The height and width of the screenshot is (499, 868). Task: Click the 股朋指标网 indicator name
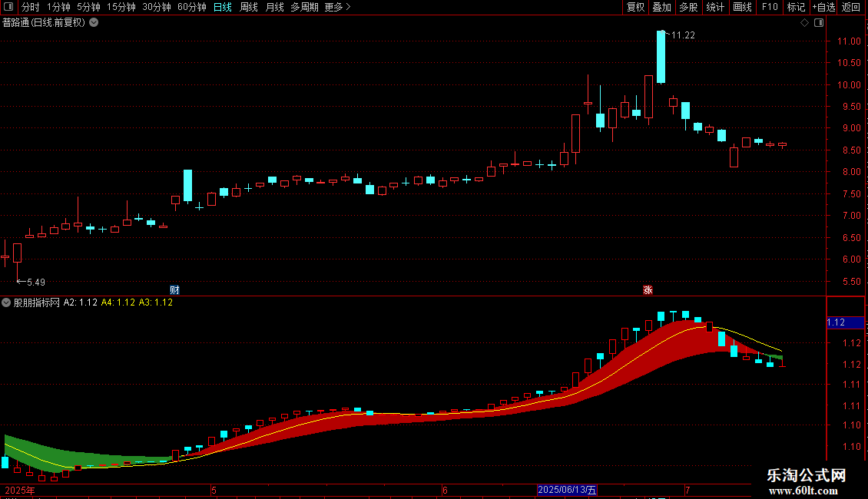tap(37, 302)
